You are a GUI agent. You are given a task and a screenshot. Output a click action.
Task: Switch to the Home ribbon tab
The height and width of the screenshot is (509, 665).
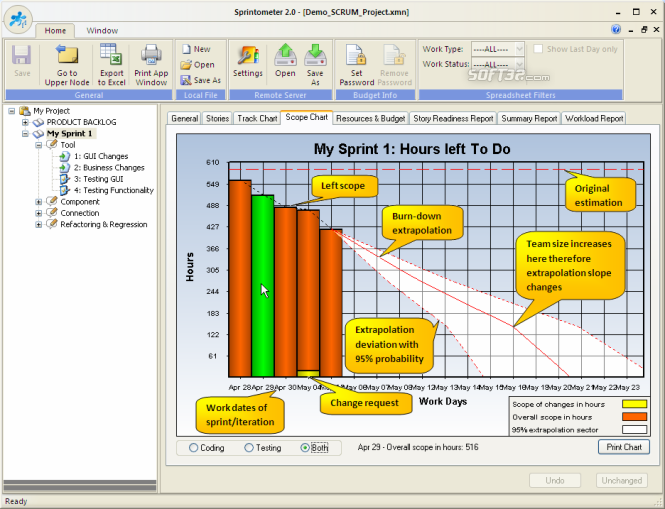(55, 31)
